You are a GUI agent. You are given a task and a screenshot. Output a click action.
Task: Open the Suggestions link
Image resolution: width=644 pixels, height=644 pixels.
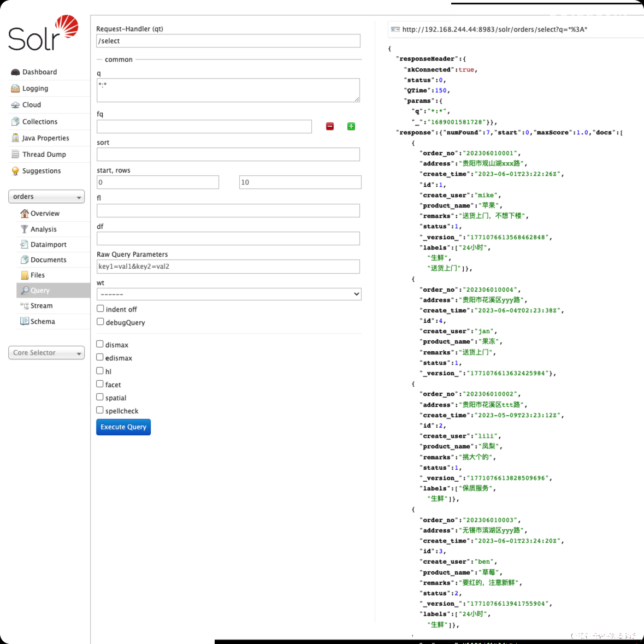tap(42, 171)
